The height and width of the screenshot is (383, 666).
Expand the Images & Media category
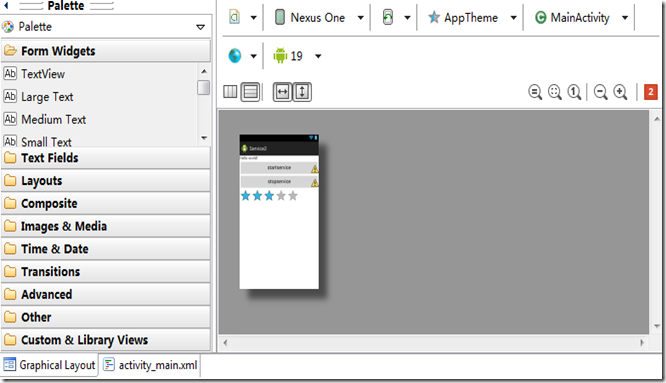[106, 226]
